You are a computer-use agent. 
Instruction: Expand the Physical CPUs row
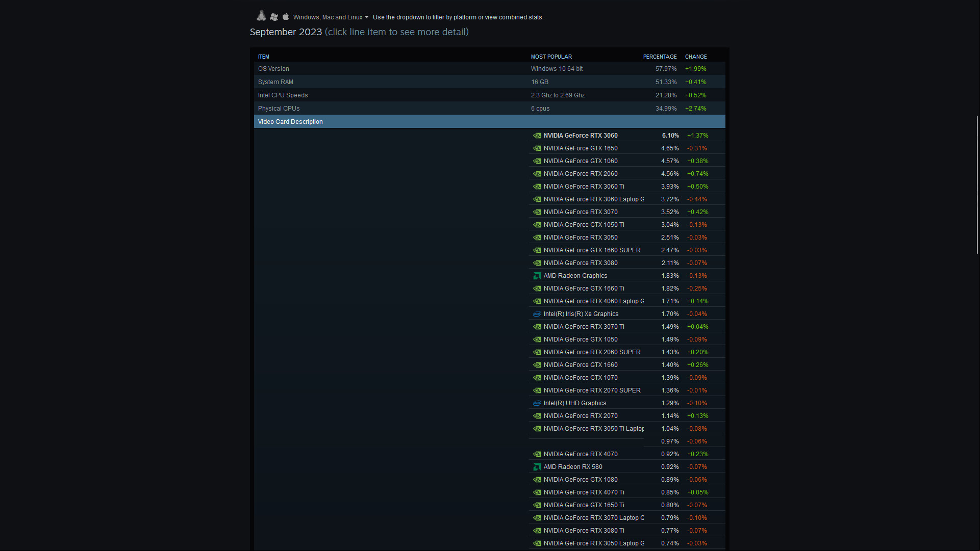[489, 109]
